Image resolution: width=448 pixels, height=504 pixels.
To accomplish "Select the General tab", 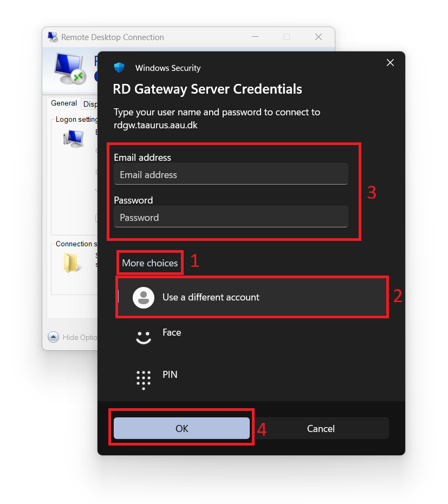I will (x=63, y=103).
